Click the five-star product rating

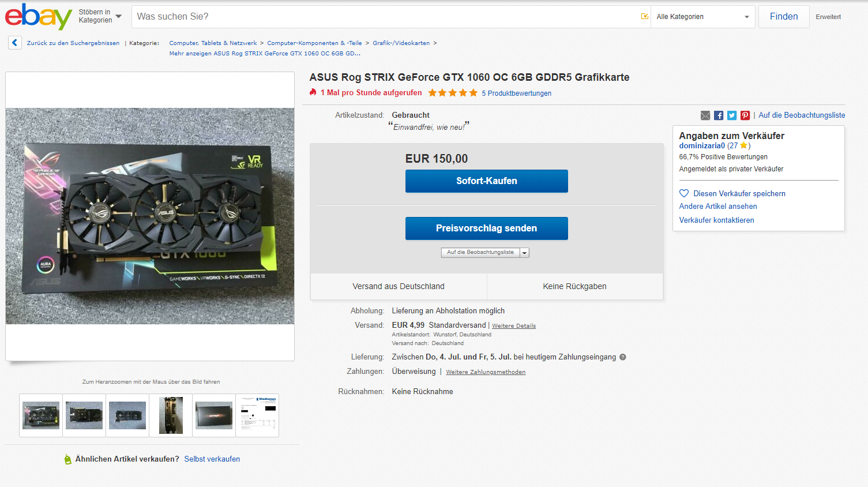453,93
